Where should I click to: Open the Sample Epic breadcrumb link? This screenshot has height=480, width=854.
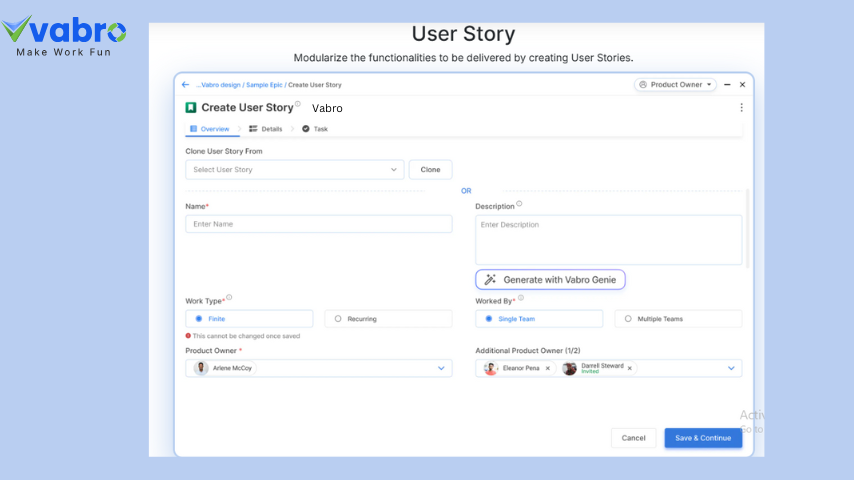click(x=264, y=85)
